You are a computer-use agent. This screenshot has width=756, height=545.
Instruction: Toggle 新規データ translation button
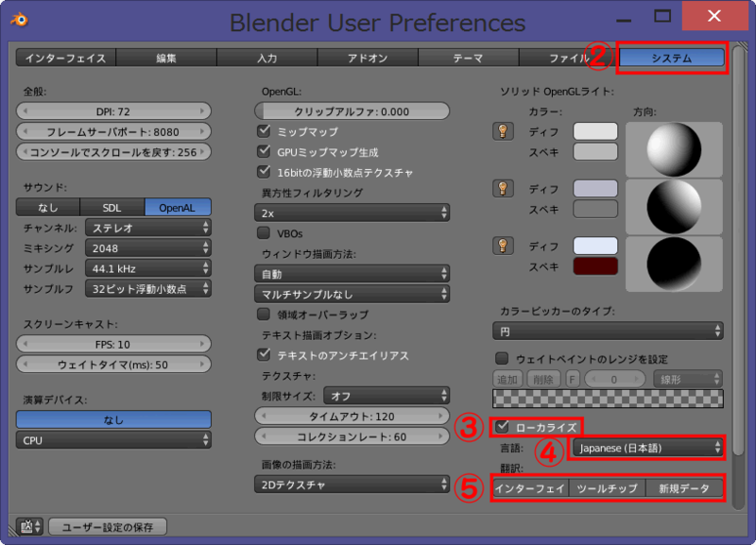(x=684, y=488)
